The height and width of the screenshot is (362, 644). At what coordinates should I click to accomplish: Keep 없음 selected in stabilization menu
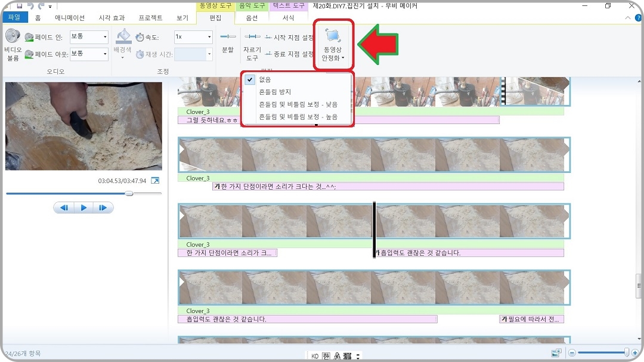tap(268, 79)
